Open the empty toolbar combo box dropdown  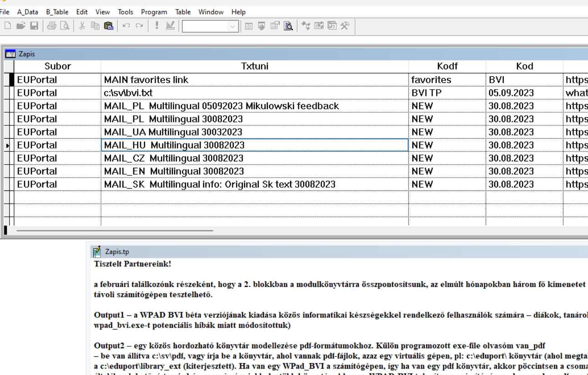pos(233,27)
